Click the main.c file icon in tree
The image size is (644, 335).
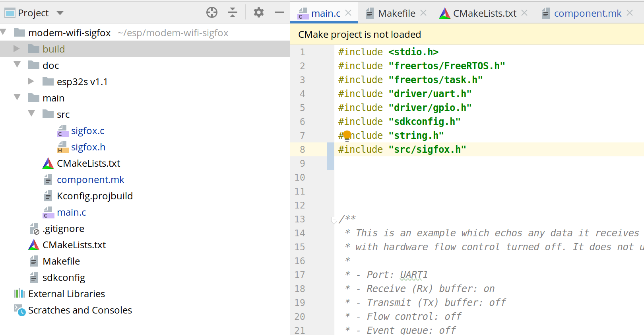point(48,212)
